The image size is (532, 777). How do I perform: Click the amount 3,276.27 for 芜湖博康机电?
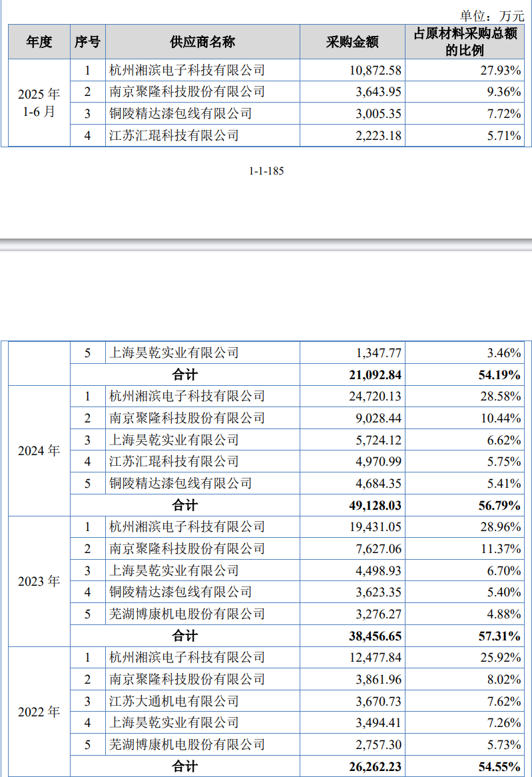click(377, 614)
